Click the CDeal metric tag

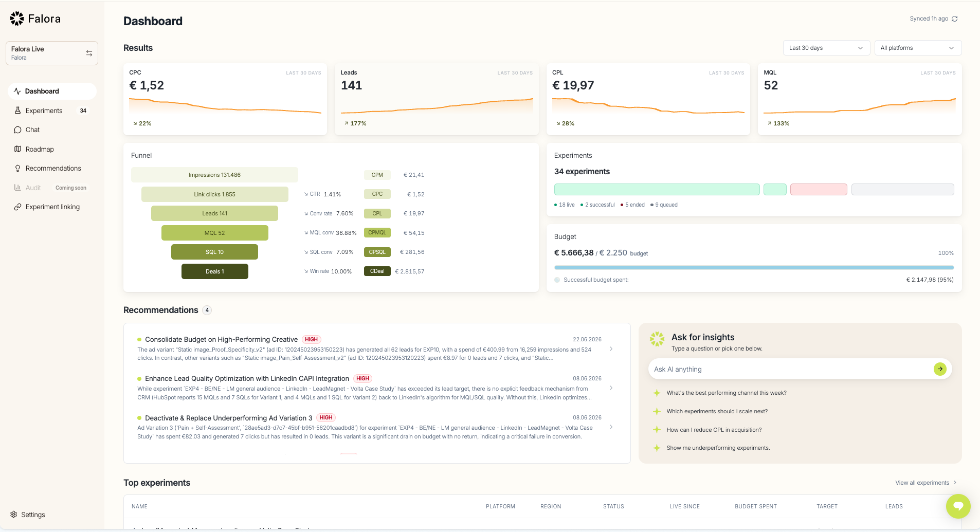pyautogui.click(x=377, y=271)
